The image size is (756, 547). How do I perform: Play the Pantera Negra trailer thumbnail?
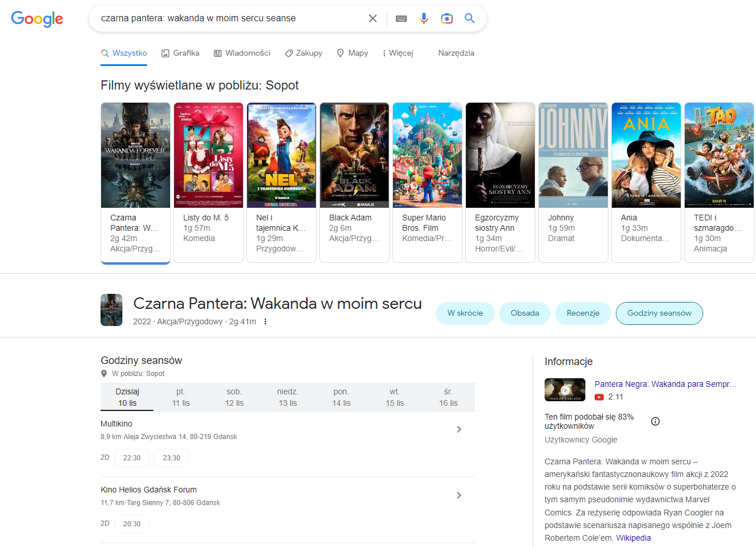[x=565, y=390]
